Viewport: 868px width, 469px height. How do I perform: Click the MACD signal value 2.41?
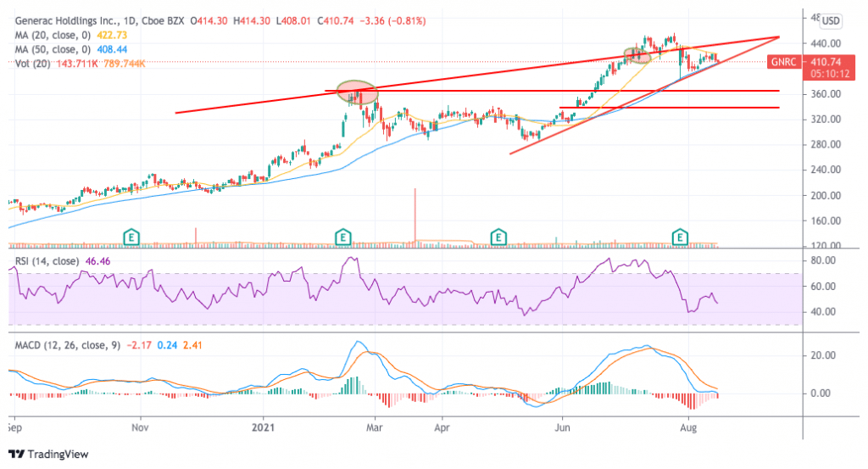pos(192,345)
